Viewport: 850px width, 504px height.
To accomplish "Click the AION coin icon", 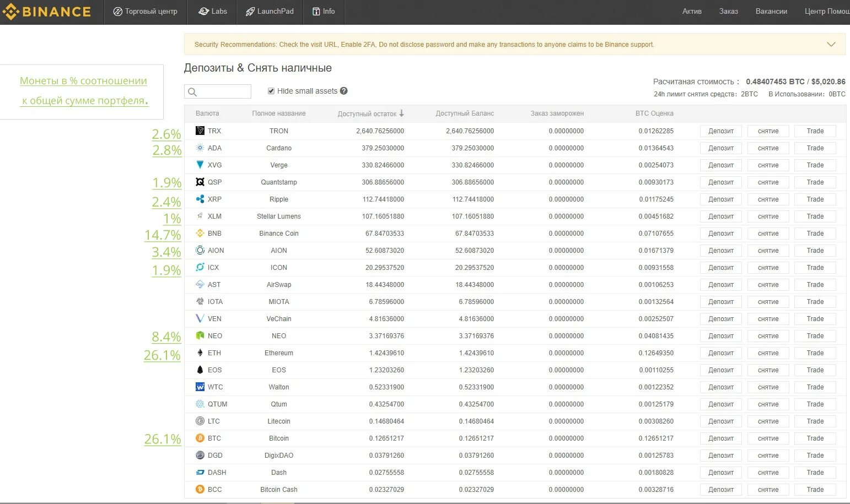I will pyautogui.click(x=200, y=251).
